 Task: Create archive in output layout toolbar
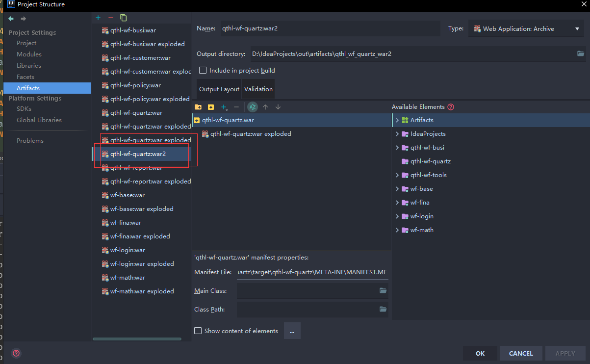click(x=211, y=107)
